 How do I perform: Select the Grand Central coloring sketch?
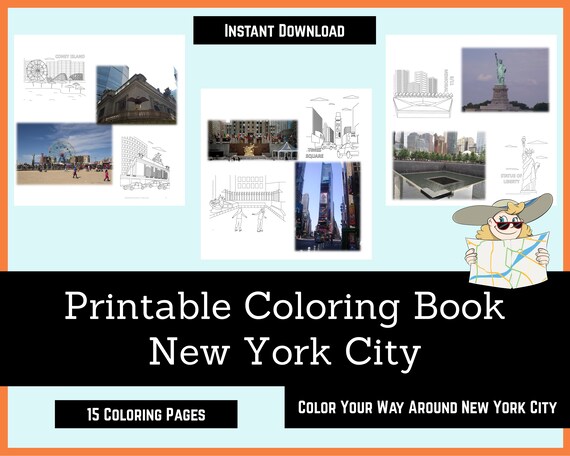tap(145, 164)
